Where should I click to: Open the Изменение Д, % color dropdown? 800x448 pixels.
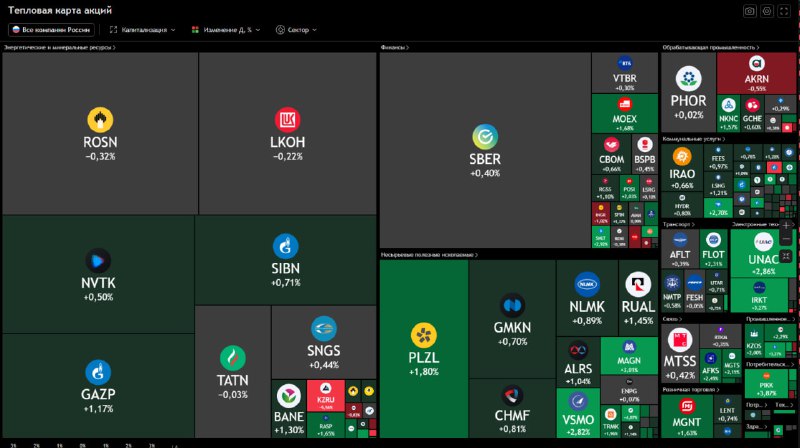pos(226,30)
